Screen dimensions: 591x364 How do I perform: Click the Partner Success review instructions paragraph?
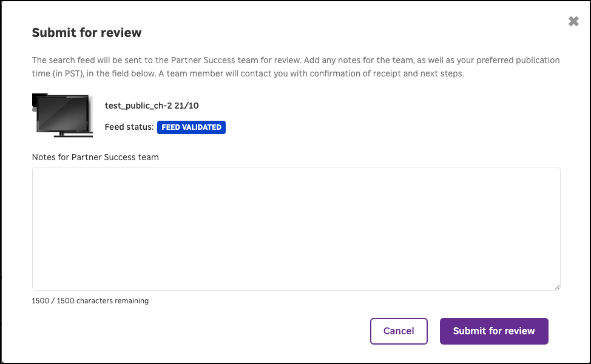coord(295,67)
